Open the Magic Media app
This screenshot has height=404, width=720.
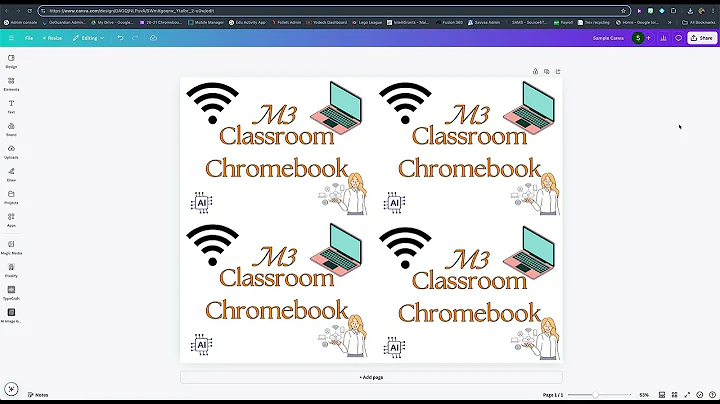tap(11, 247)
